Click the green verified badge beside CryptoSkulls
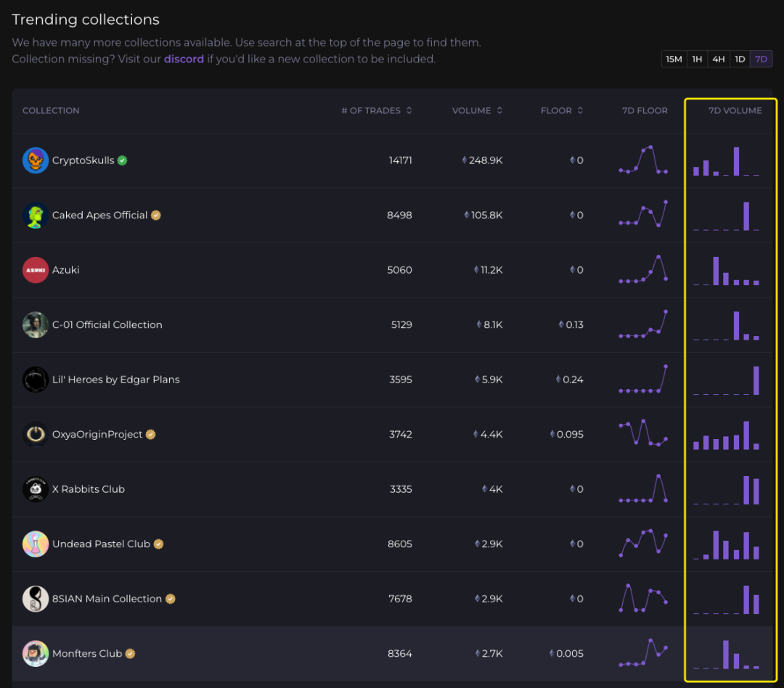Viewport: 784px width, 688px height. pyautogui.click(x=123, y=160)
